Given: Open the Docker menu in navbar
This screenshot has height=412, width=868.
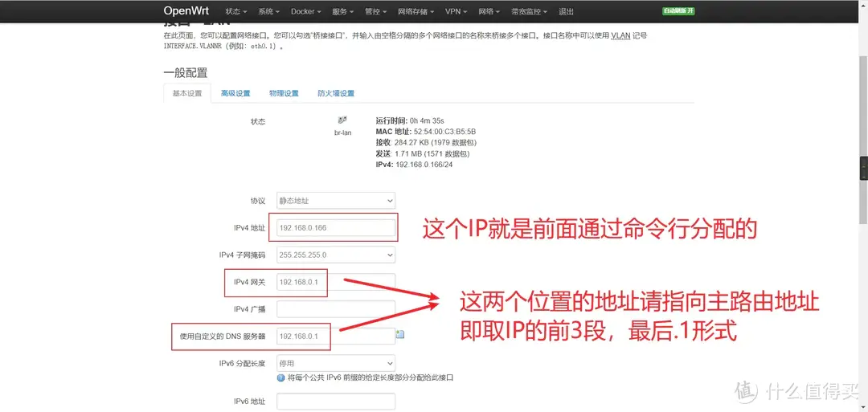Looking at the screenshot, I should 305,11.
